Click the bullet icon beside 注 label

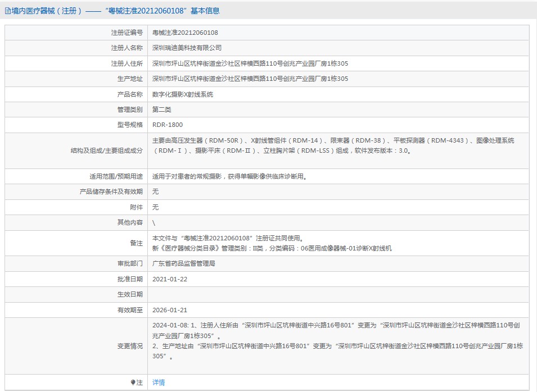coord(133,382)
